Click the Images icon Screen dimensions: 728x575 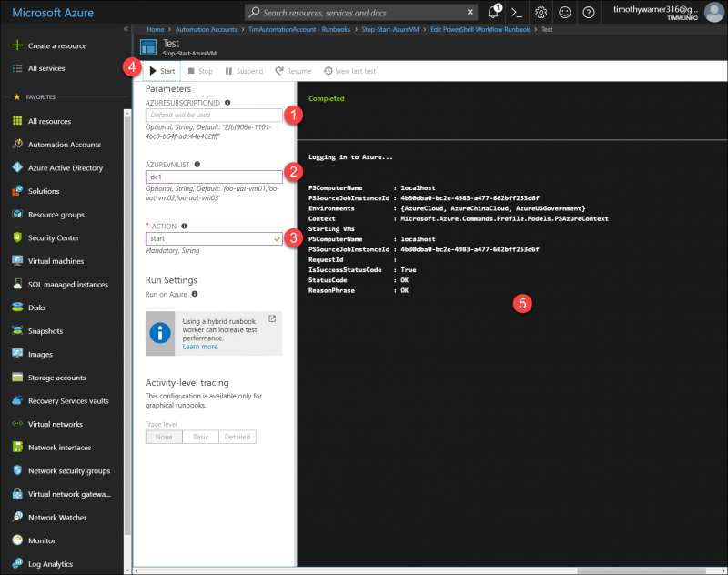coord(17,354)
